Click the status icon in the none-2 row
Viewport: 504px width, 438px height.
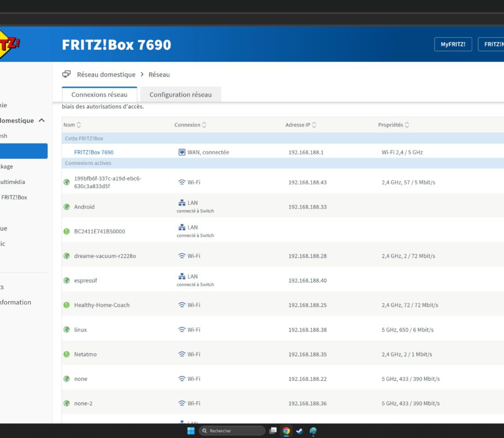click(x=66, y=404)
